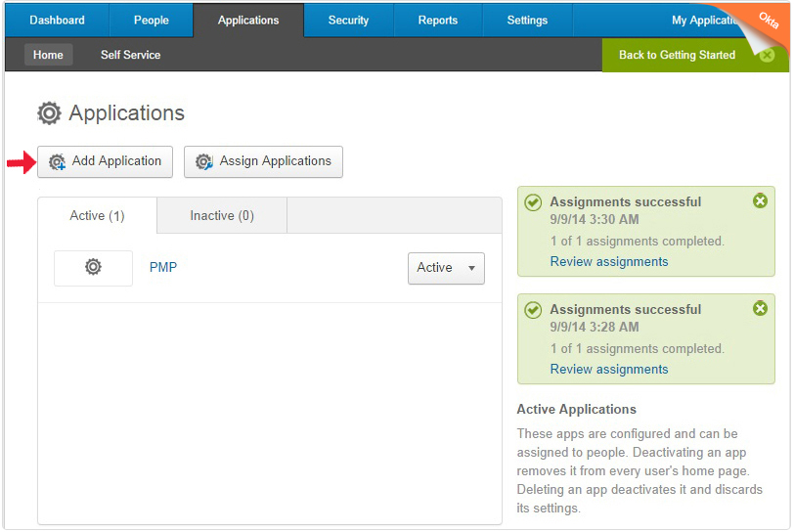Click the PMP app gear icon thumbnail

93,268
